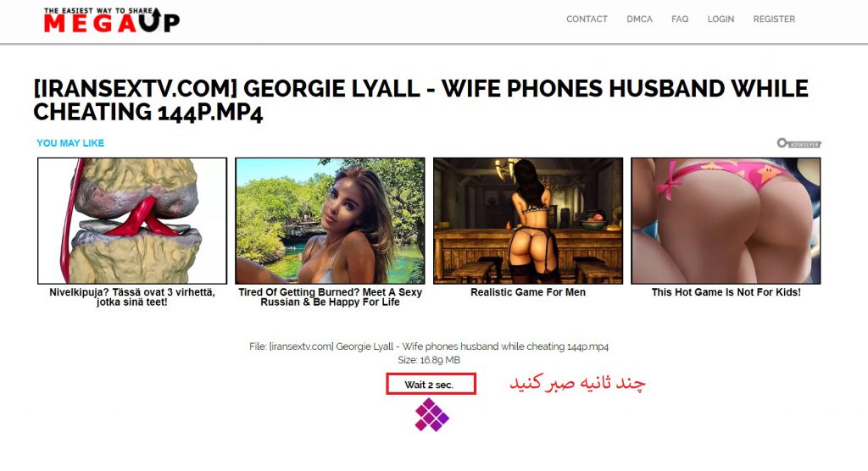Open the REGISTER page
Screen dimensions: 868x471
774,19
